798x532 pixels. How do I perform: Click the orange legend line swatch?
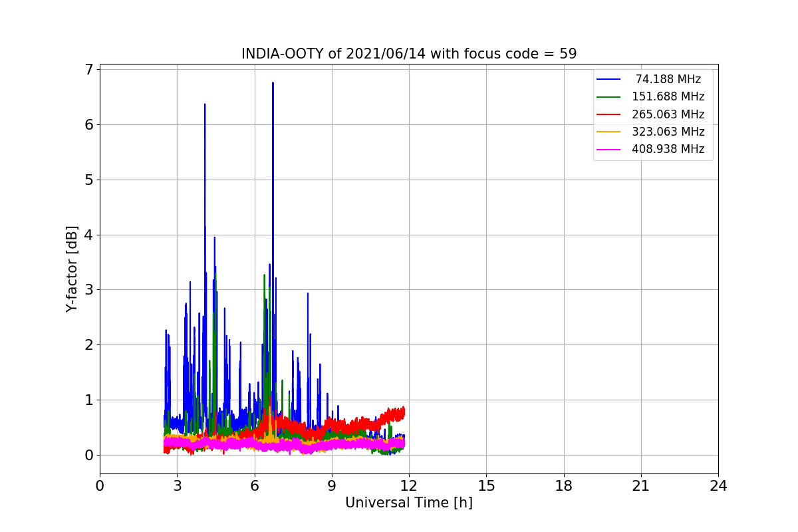pos(608,132)
